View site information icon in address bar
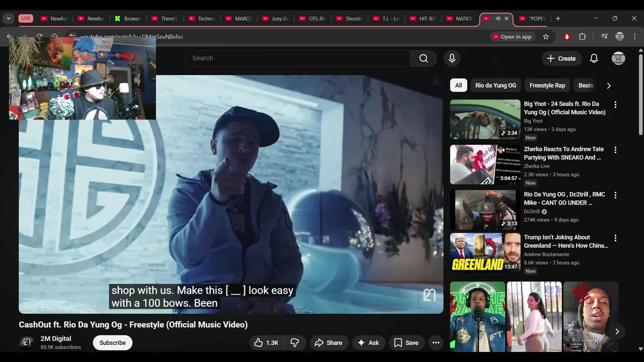 coord(72,37)
